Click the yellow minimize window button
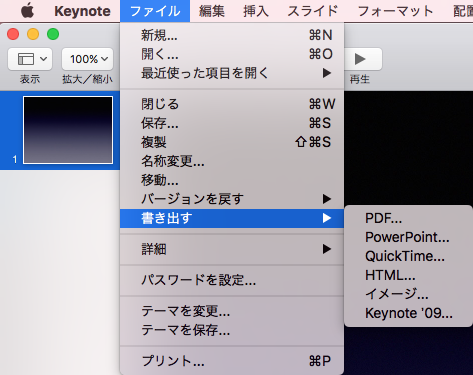The width and height of the screenshot is (473, 375). (33, 34)
